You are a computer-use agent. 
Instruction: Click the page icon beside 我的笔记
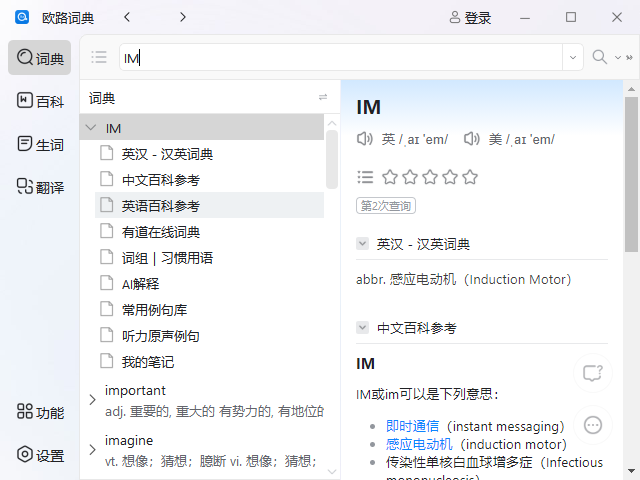pyautogui.click(x=107, y=361)
